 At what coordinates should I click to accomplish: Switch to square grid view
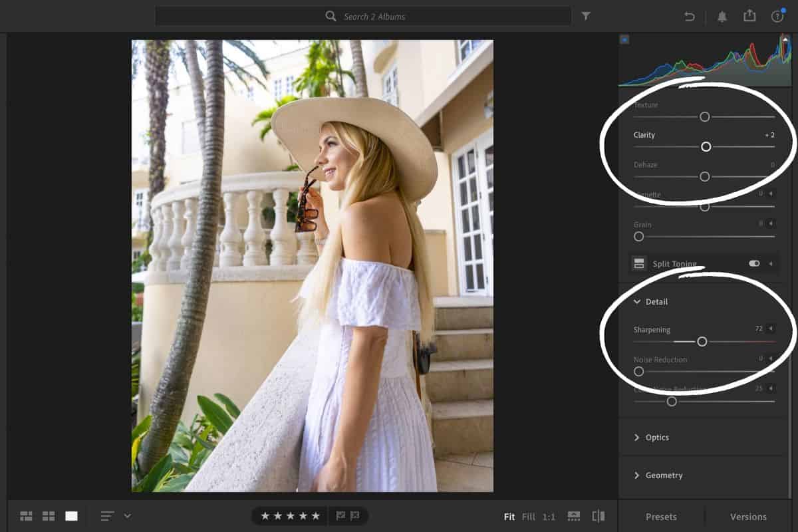(x=49, y=516)
